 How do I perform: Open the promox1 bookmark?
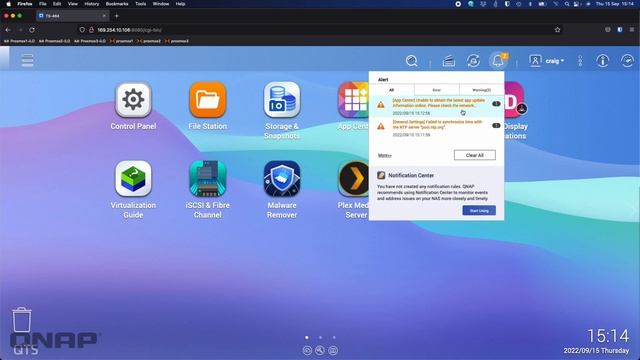pos(121,41)
